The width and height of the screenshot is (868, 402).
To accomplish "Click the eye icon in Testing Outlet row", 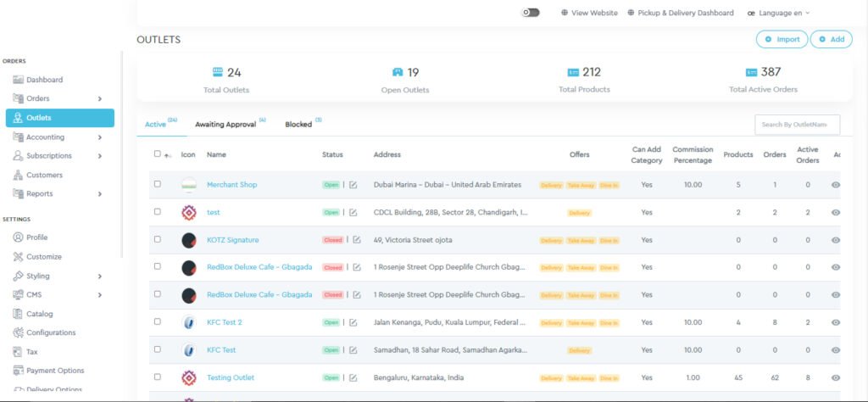I will (x=836, y=377).
